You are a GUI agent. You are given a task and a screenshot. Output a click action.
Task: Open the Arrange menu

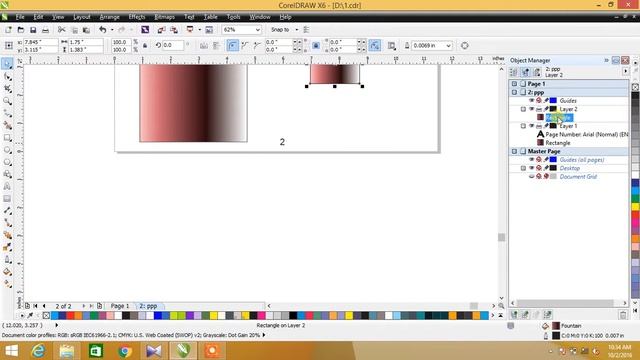point(109,17)
